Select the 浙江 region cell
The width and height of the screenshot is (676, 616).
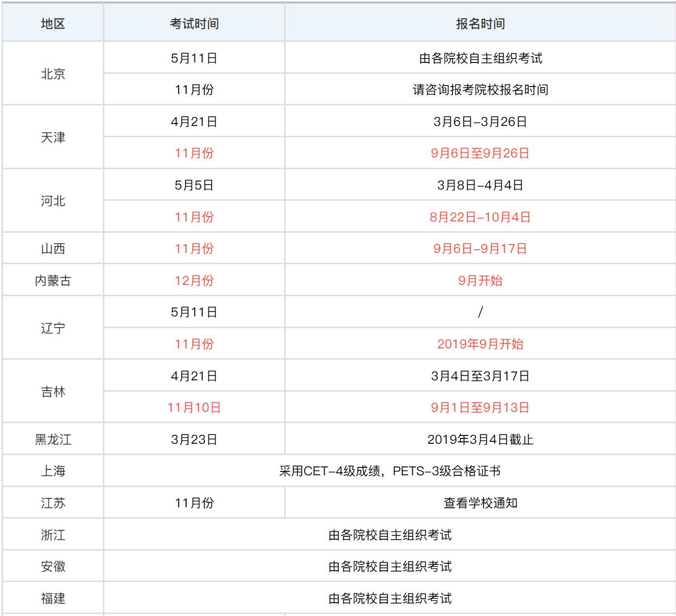tap(53, 535)
